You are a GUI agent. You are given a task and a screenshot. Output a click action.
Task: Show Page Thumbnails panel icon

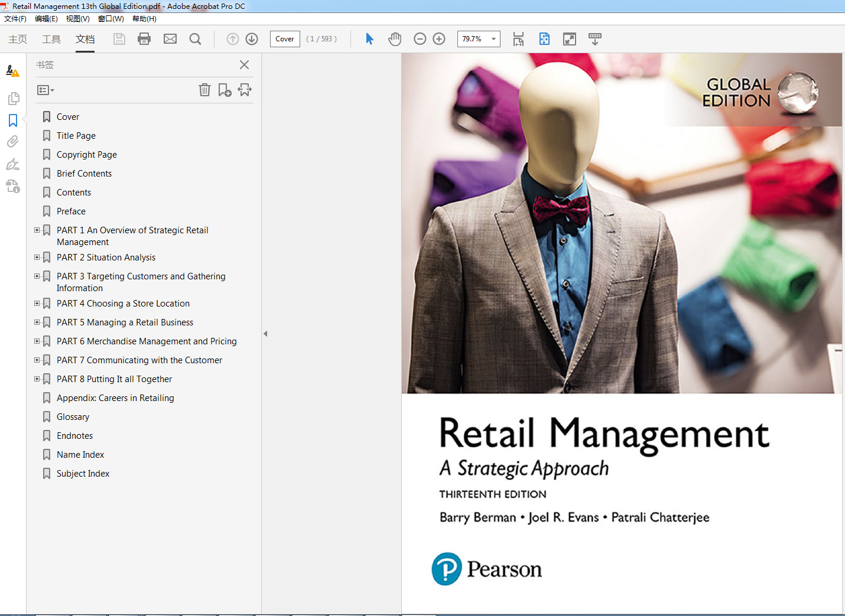point(14,98)
